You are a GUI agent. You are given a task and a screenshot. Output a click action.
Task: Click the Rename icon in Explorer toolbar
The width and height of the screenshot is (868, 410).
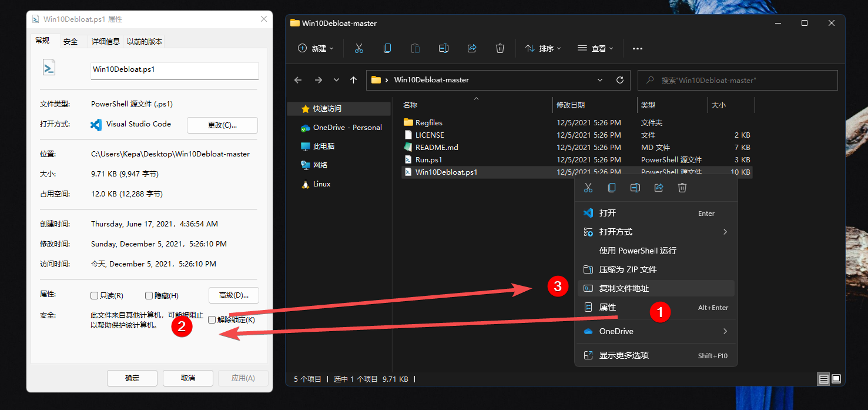(x=444, y=48)
